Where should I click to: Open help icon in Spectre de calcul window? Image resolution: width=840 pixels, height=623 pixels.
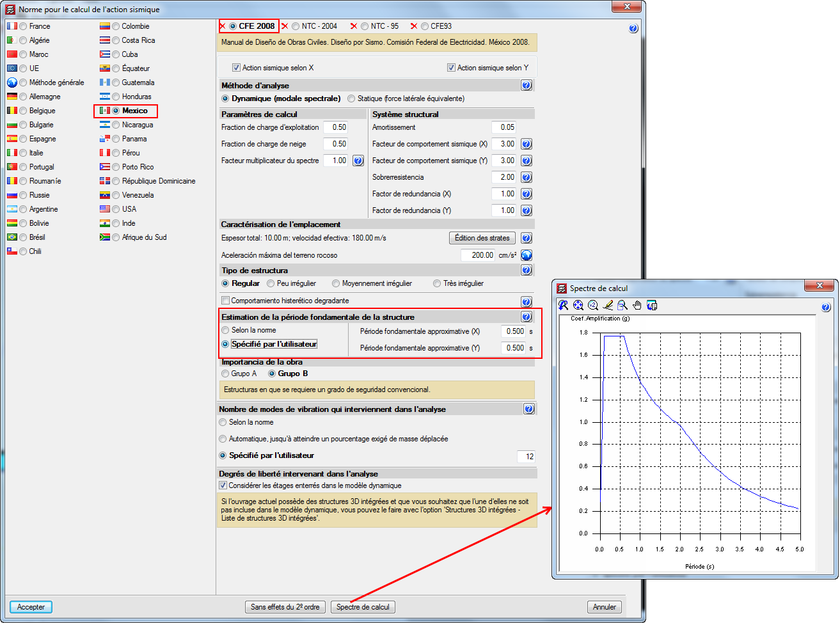click(x=825, y=307)
